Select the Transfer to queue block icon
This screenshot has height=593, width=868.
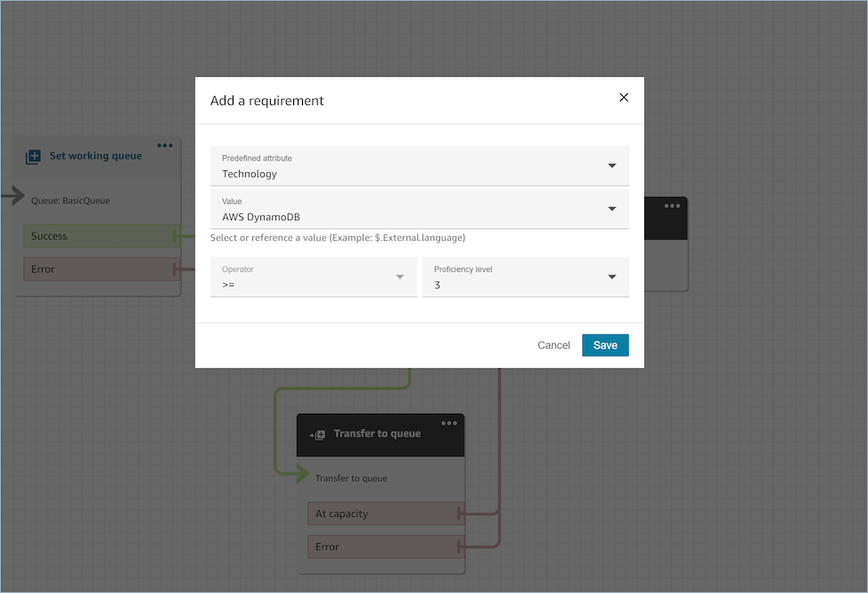point(316,433)
